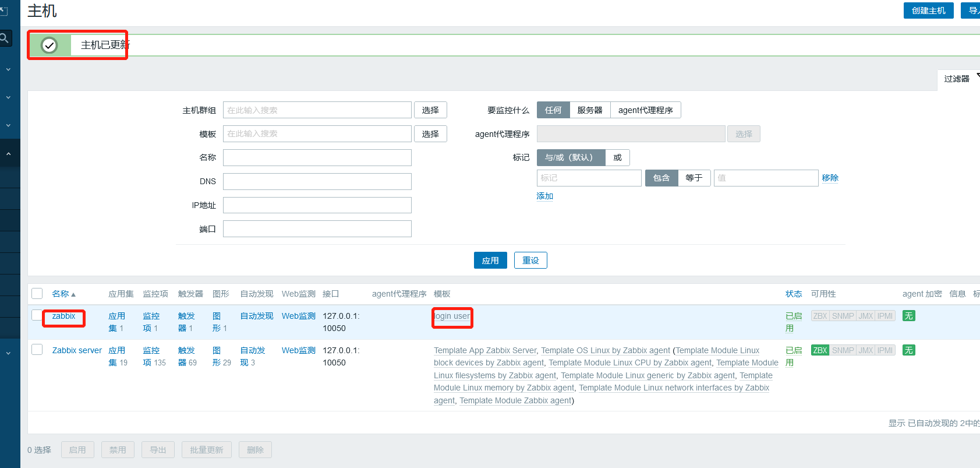Open Template Module Linux CPU by Zabbix agent
The height and width of the screenshot is (468, 980).
[x=630, y=363]
